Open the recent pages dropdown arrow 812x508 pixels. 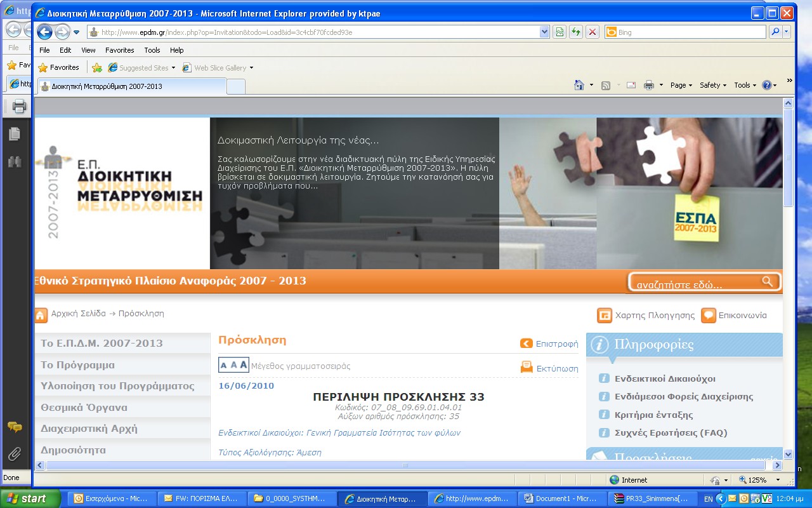point(77,32)
